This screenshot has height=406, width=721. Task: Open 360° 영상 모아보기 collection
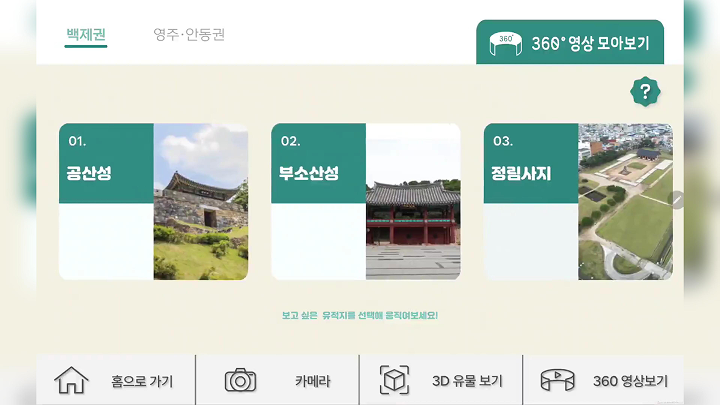570,42
